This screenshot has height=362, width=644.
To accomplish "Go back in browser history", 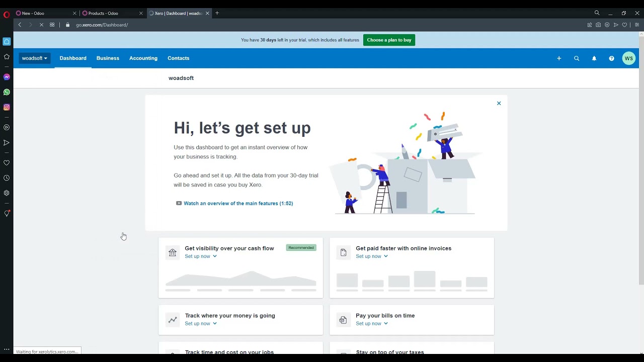I will (x=20, y=25).
